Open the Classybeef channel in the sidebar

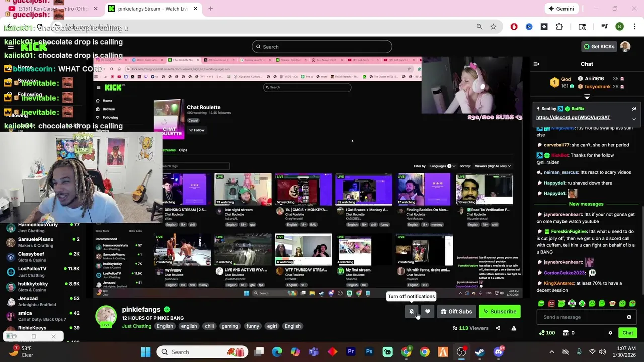pyautogui.click(x=43, y=257)
